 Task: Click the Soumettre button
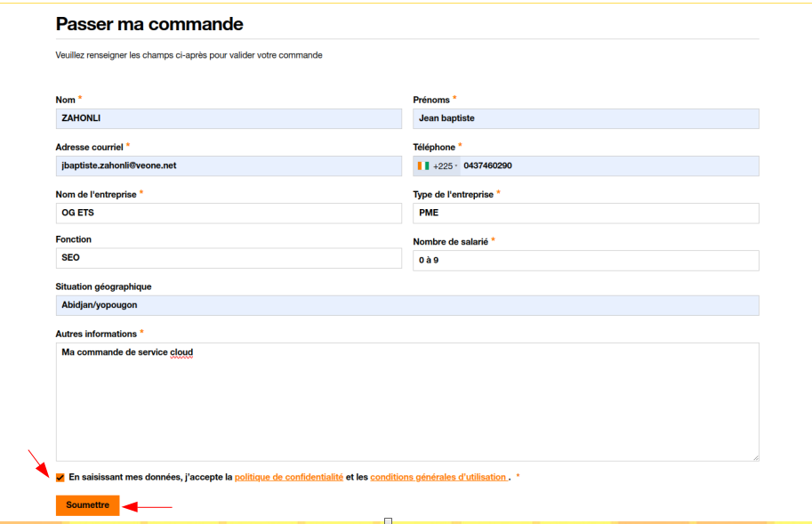pyautogui.click(x=87, y=505)
